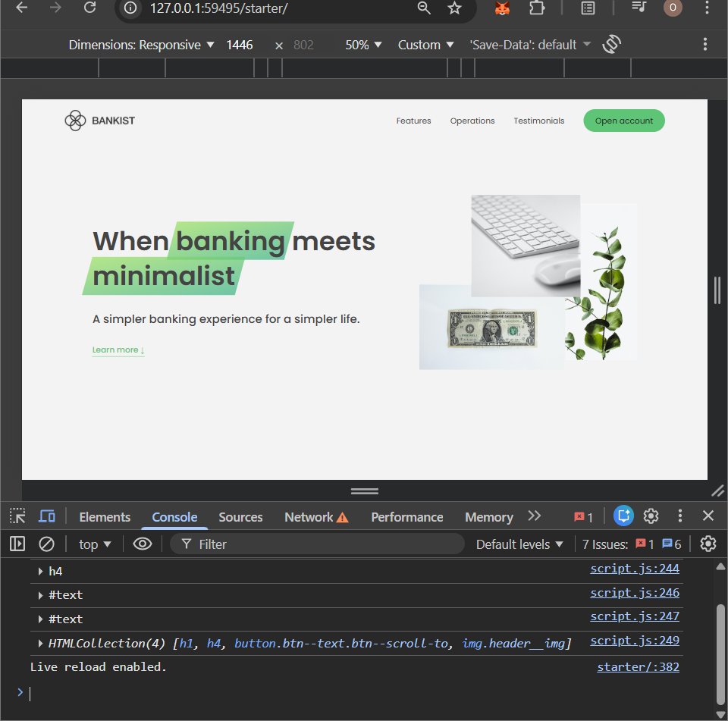The width and height of the screenshot is (728, 721).
Task: Select the inspect element picker tool
Action: tap(16, 516)
